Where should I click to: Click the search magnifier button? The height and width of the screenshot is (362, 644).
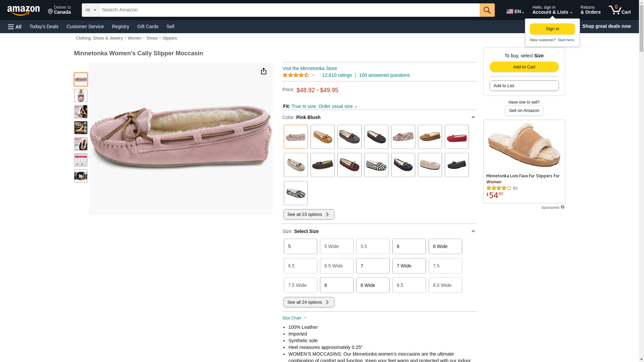487,10
